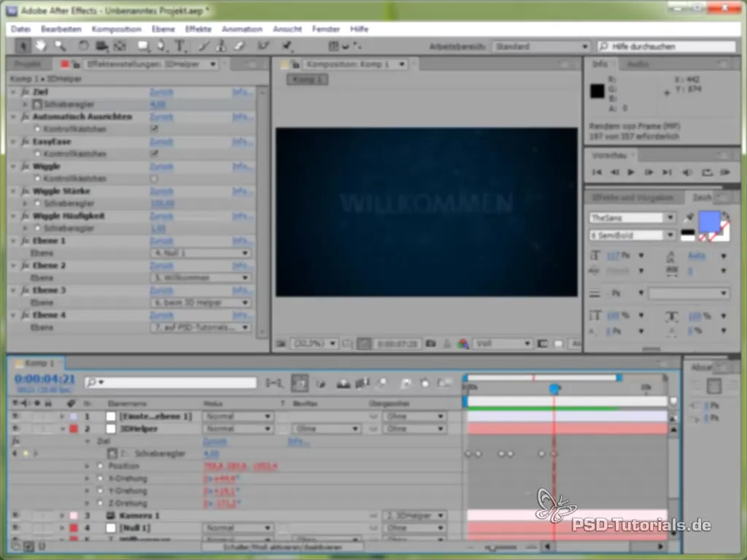This screenshot has height=560, width=747.
Task: Select the Brush tool
Action: [x=204, y=46]
